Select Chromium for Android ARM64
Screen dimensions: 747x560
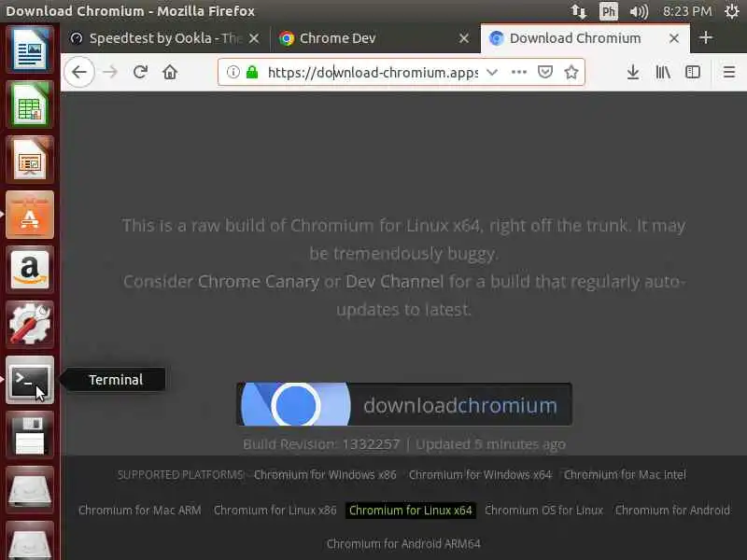403,543
